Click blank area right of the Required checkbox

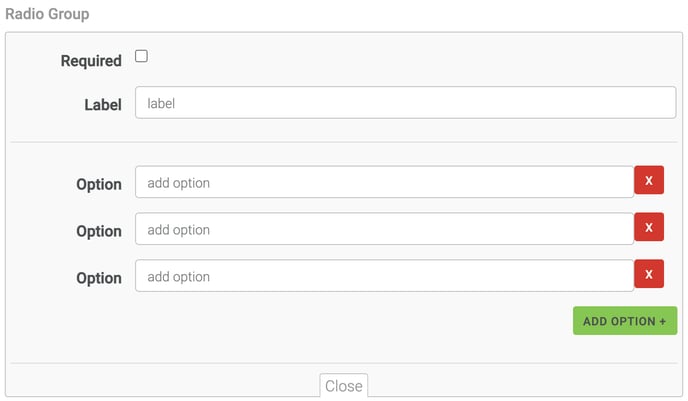(400, 58)
